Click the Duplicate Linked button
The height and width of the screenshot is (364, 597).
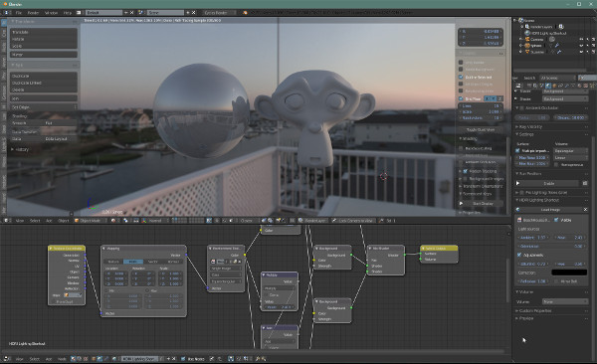[44, 83]
